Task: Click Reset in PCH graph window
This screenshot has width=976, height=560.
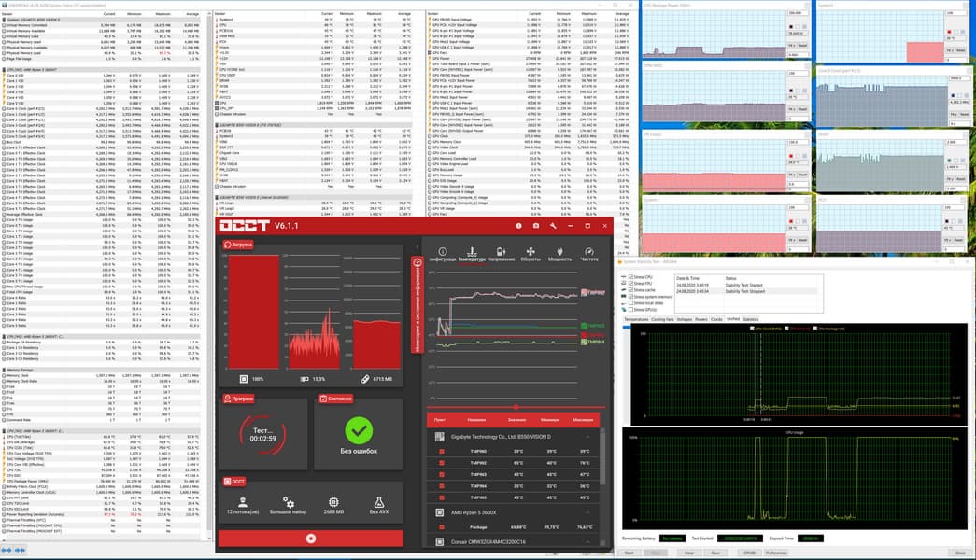Action: click(x=959, y=240)
